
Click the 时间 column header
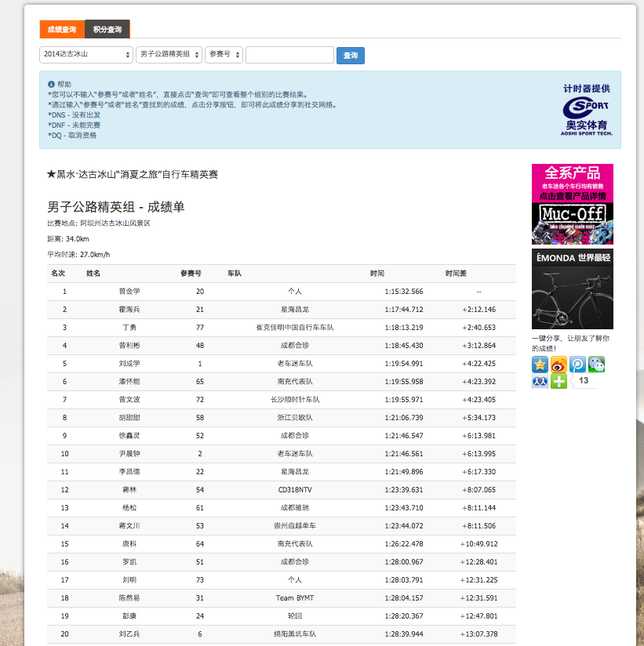377,273
